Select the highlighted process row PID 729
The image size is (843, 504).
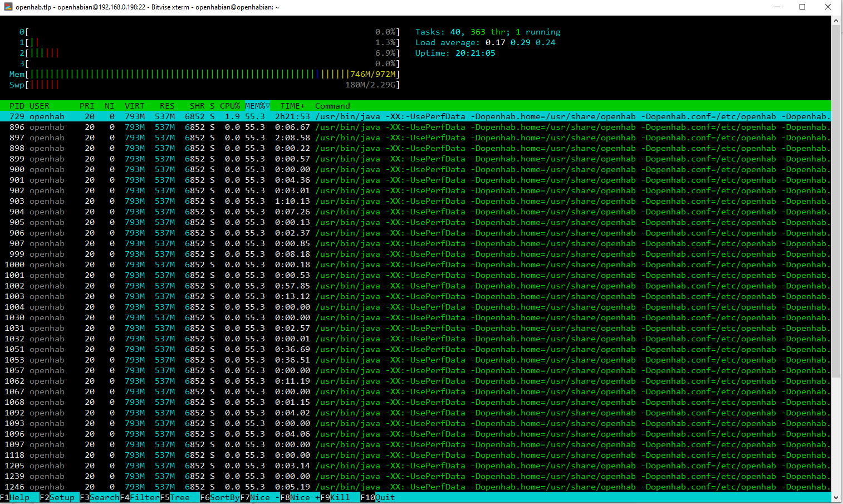tap(415, 116)
